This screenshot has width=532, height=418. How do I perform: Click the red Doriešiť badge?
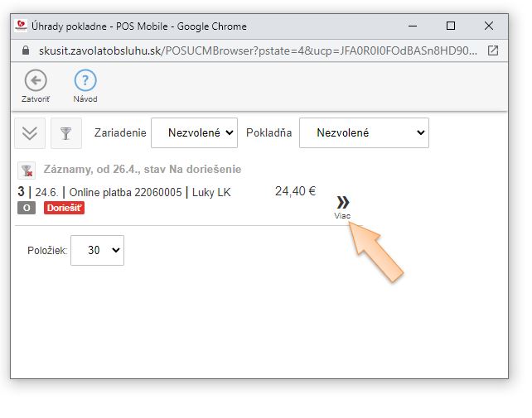point(65,208)
